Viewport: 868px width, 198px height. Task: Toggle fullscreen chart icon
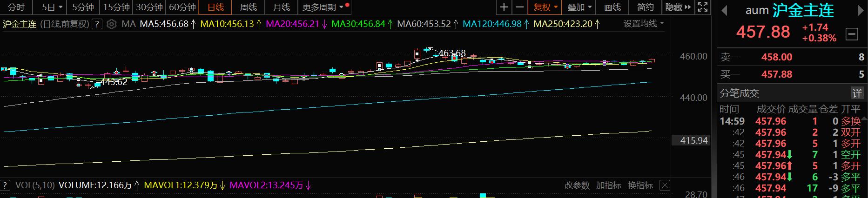(703, 7)
